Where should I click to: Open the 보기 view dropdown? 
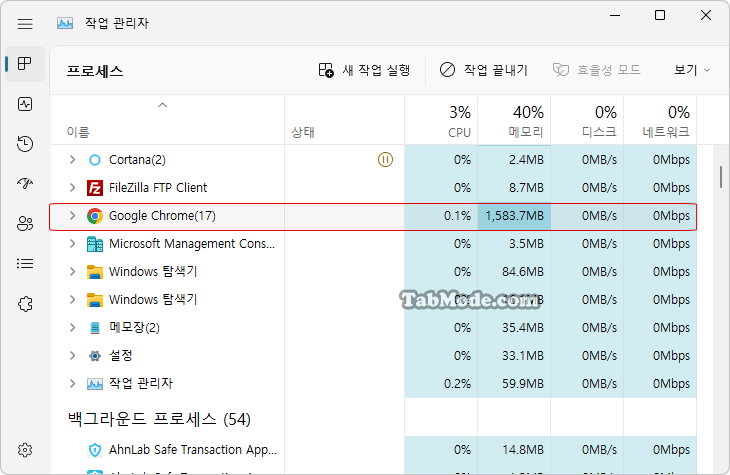pyautogui.click(x=692, y=70)
